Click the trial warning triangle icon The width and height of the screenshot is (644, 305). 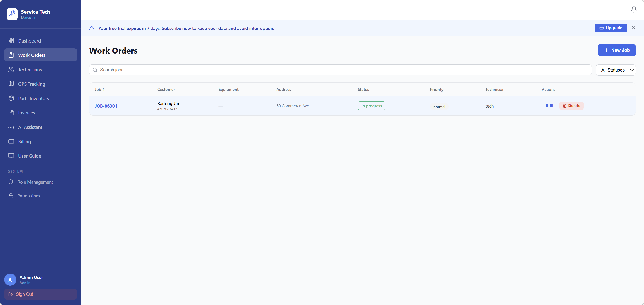(x=92, y=28)
